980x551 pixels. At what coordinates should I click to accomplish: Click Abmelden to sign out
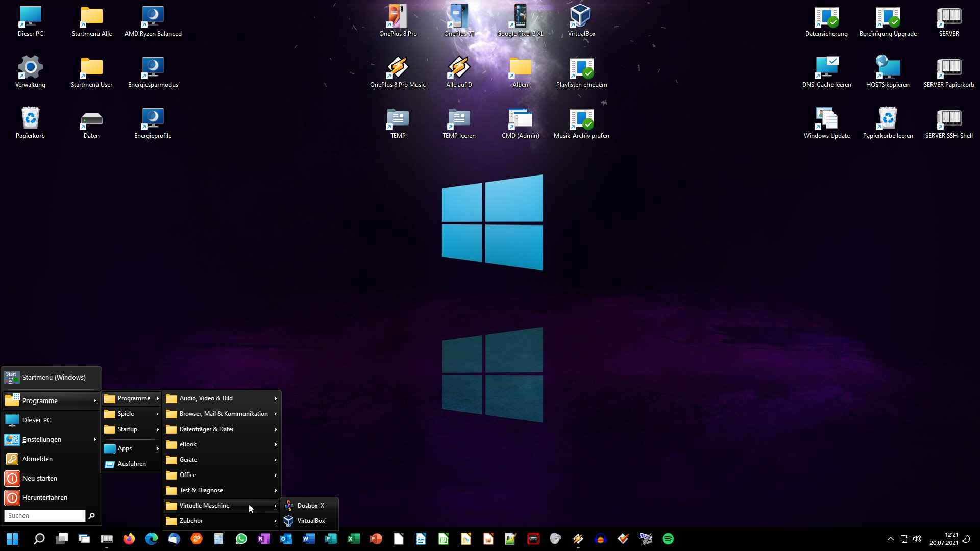[x=51, y=459]
